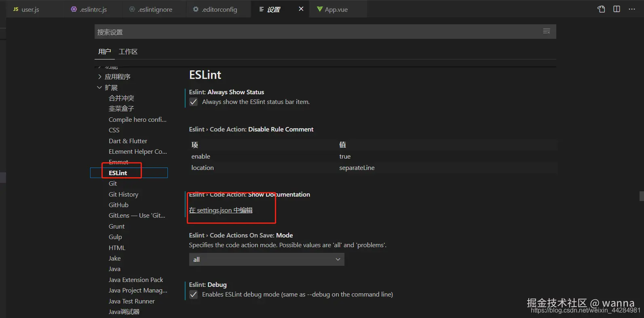Expand the 应用程序 tree section
Viewport: 644px width, 318px height.
tap(114, 77)
